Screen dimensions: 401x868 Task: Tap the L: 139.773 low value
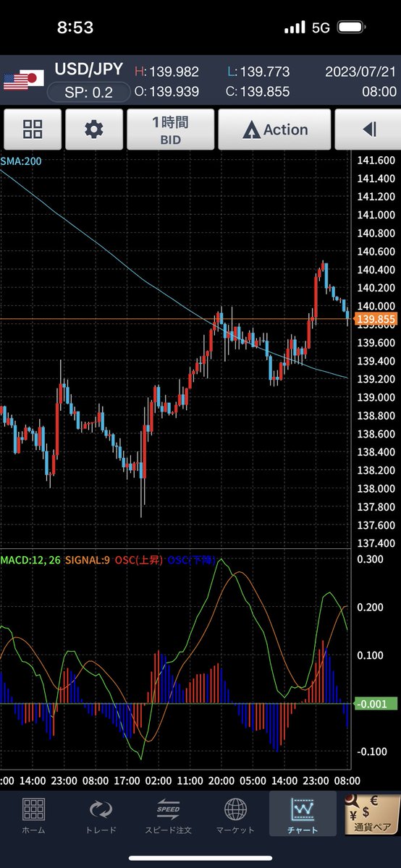[258, 72]
